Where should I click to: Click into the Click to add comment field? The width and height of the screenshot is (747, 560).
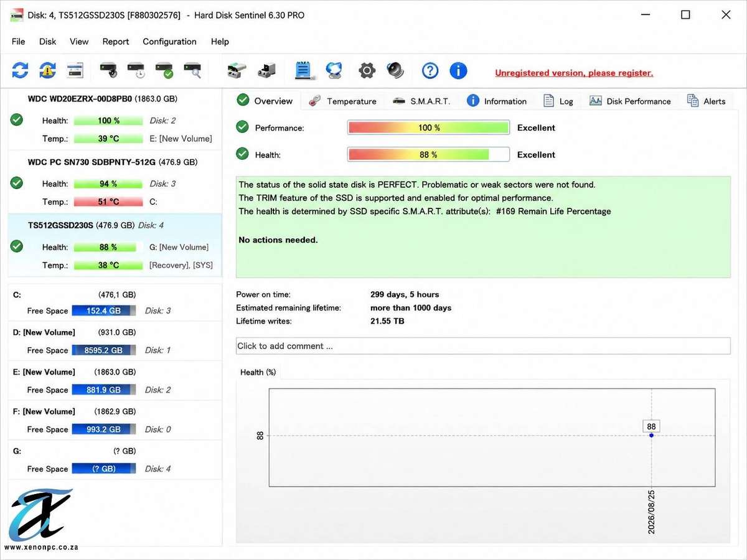483,346
